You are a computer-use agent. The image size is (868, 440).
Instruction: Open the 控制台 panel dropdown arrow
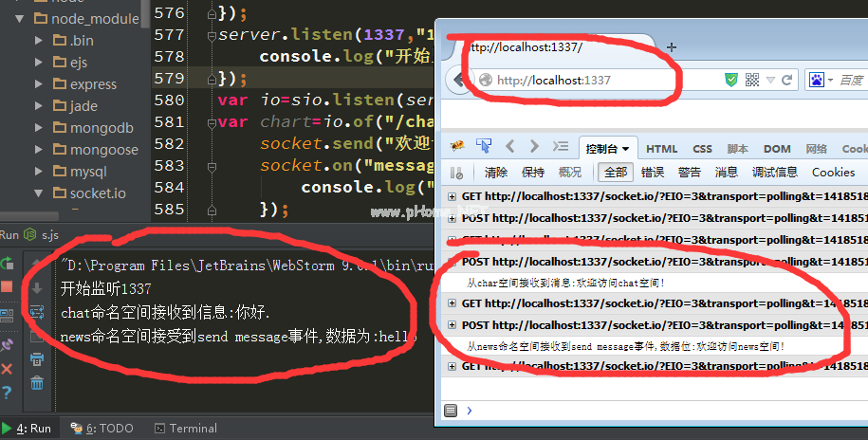625,149
